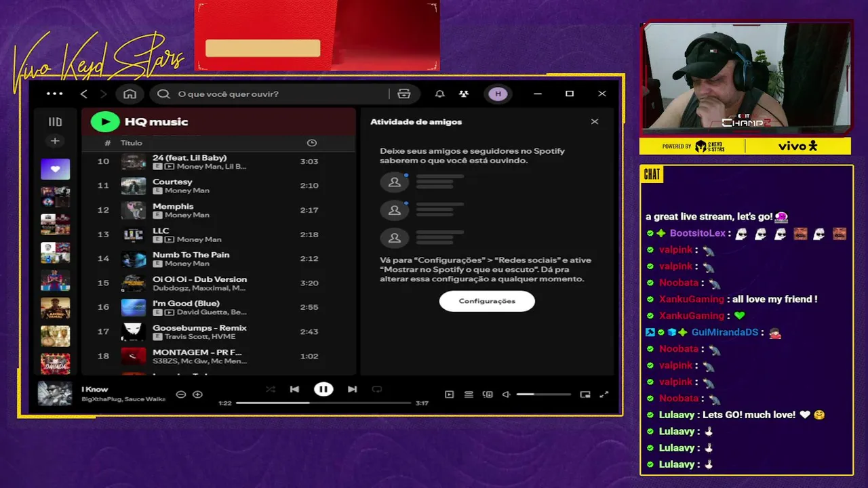Enter fullscreen with the expand icon
The width and height of the screenshot is (868, 488).
click(604, 394)
